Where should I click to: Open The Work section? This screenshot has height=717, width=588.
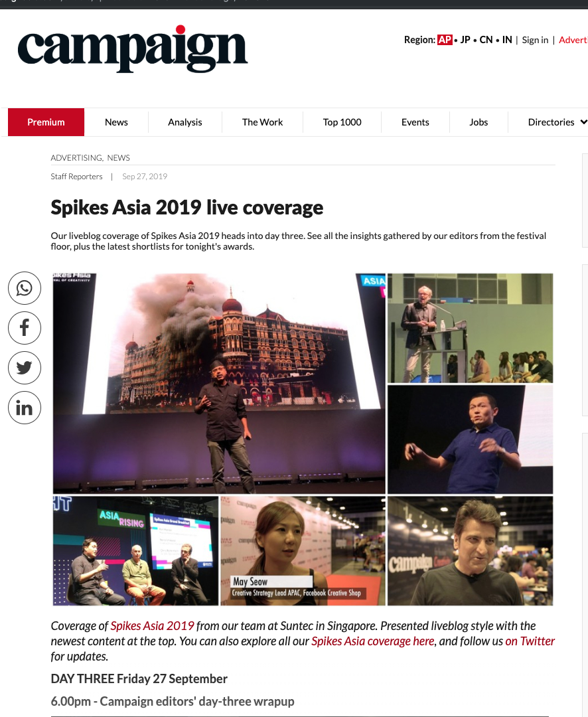pyautogui.click(x=262, y=122)
